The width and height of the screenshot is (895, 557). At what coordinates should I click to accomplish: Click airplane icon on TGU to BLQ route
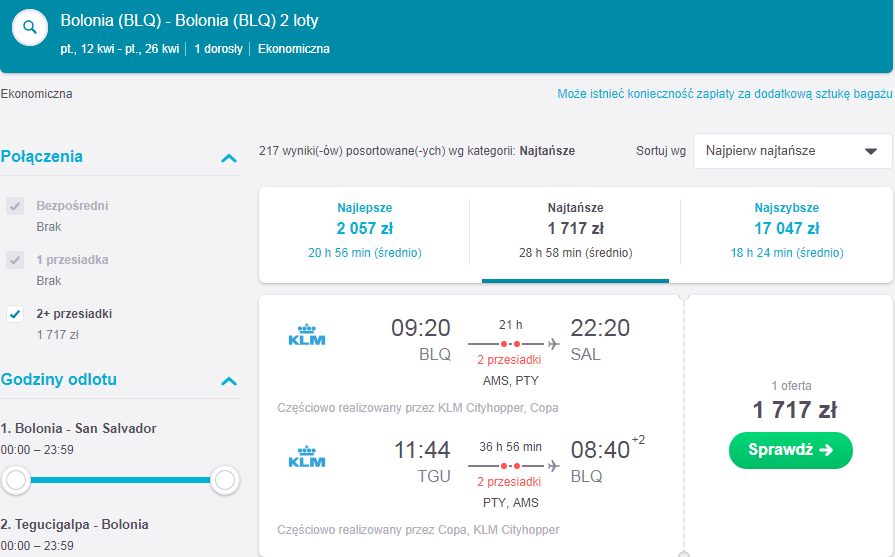pos(553,466)
